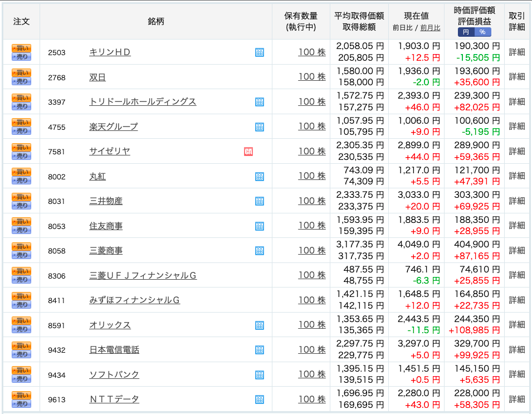
Task: Open calendar icon for トリドールホールディングス
Action: [x=260, y=102]
